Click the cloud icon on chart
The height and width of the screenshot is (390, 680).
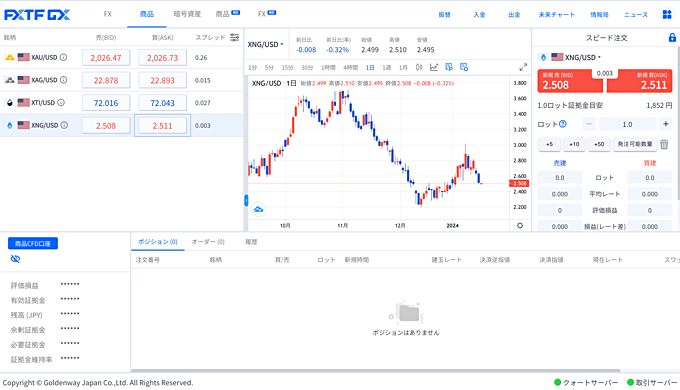tap(258, 210)
